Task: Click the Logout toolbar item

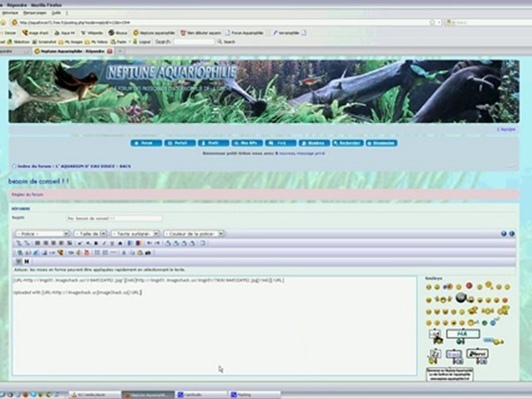Action: (x=141, y=42)
